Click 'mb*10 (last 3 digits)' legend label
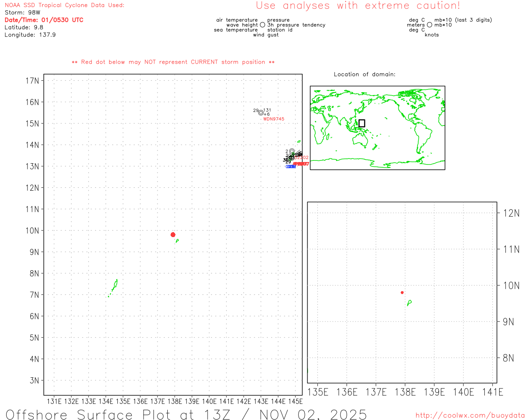Screen dimensions: 525x420 463,20
